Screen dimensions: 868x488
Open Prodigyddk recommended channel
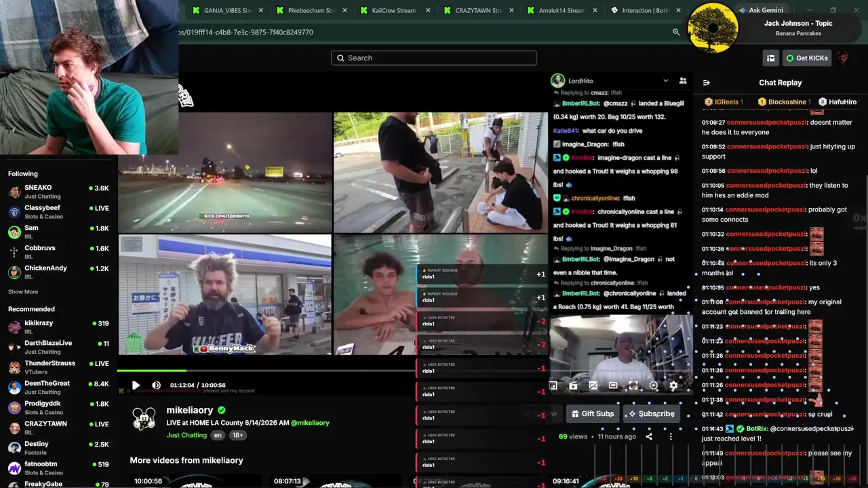point(58,407)
